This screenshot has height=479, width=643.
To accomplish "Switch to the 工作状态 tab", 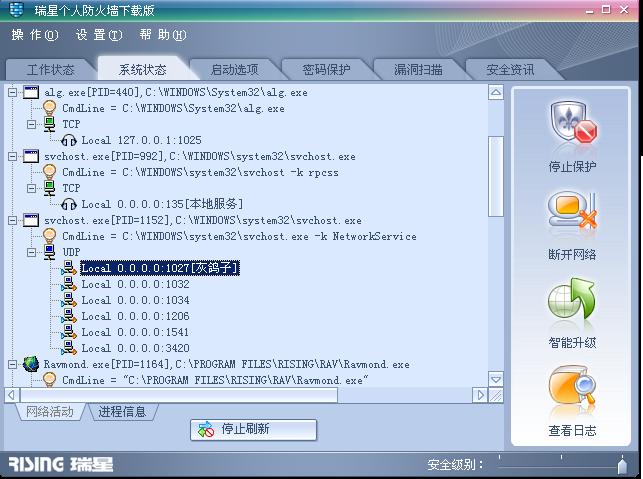I will click(50, 70).
